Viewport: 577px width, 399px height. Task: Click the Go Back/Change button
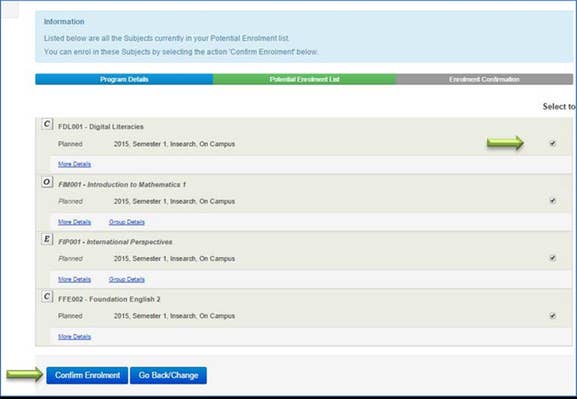[168, 375]
